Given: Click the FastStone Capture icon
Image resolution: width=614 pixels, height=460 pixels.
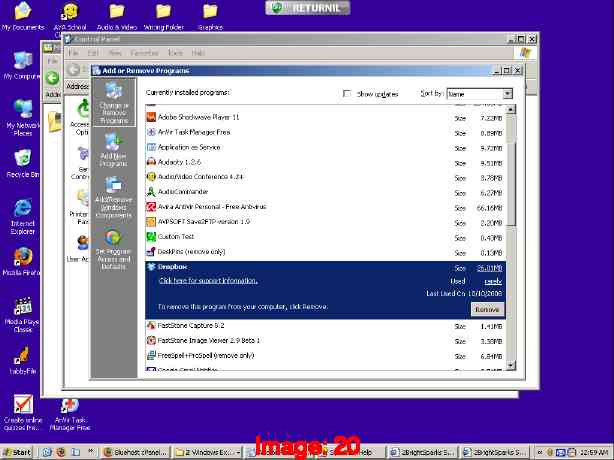Looking at the screenshot, I should point(151,325).
